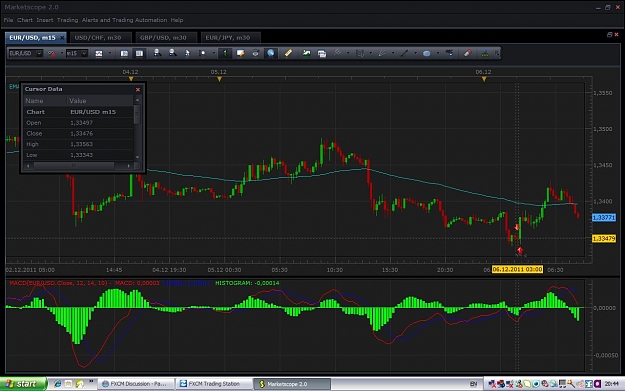Click the yellow 1,33479 price label

click(604, 238)
